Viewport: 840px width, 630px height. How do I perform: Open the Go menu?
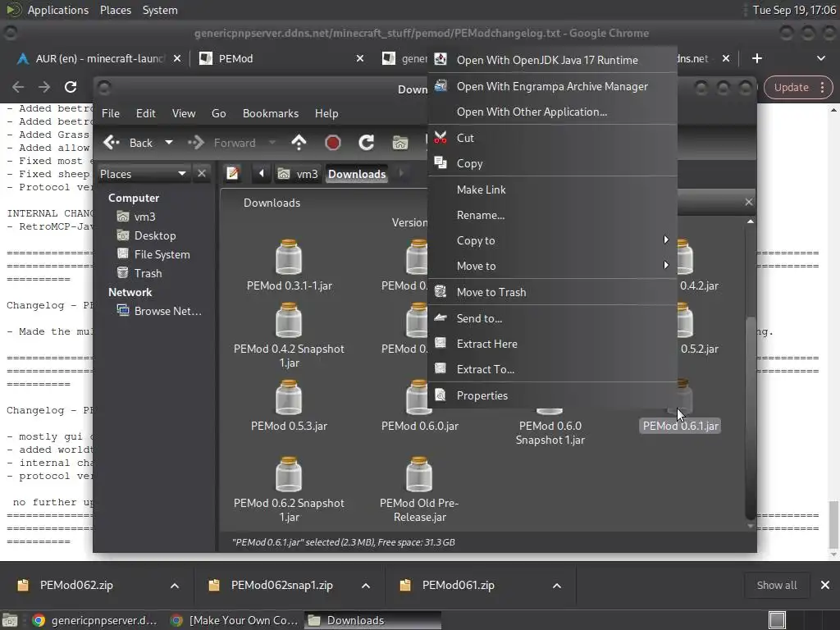coord(218,113)
